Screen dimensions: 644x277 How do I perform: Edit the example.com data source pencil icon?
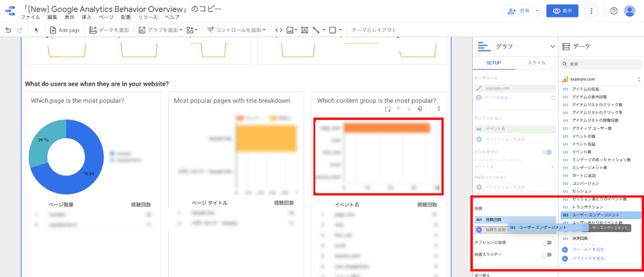[x=478, y=88]
